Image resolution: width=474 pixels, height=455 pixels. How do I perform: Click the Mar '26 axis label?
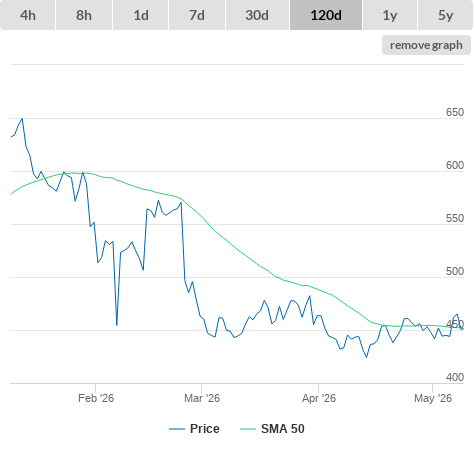click(x=202, y=398)
